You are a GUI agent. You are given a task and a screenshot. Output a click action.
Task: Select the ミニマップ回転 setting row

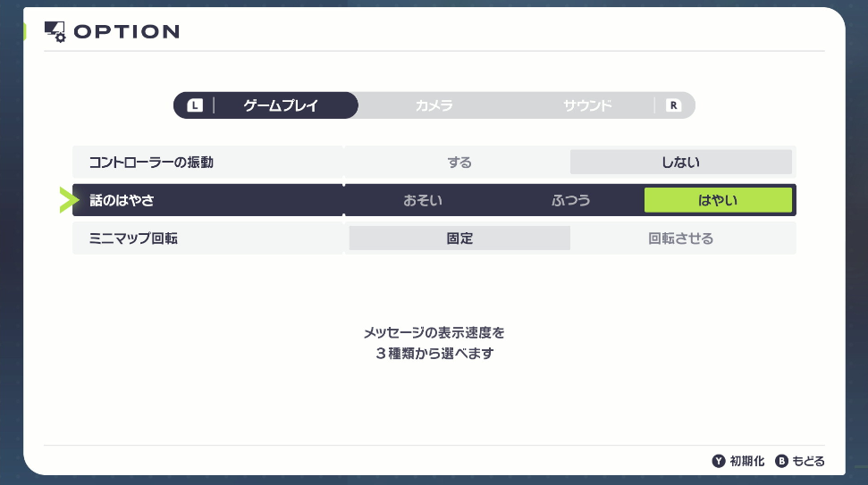click(x=207, y=238)
